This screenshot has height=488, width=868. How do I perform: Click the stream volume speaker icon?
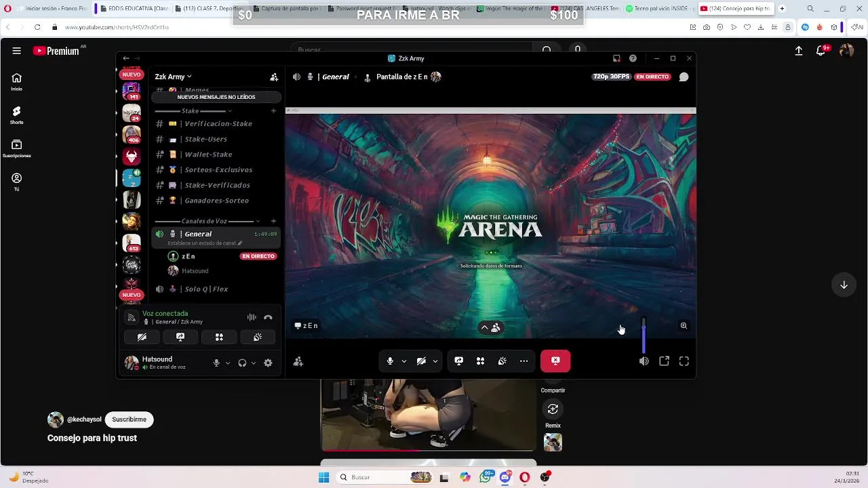pyautogui.click(x=644, y=361)
